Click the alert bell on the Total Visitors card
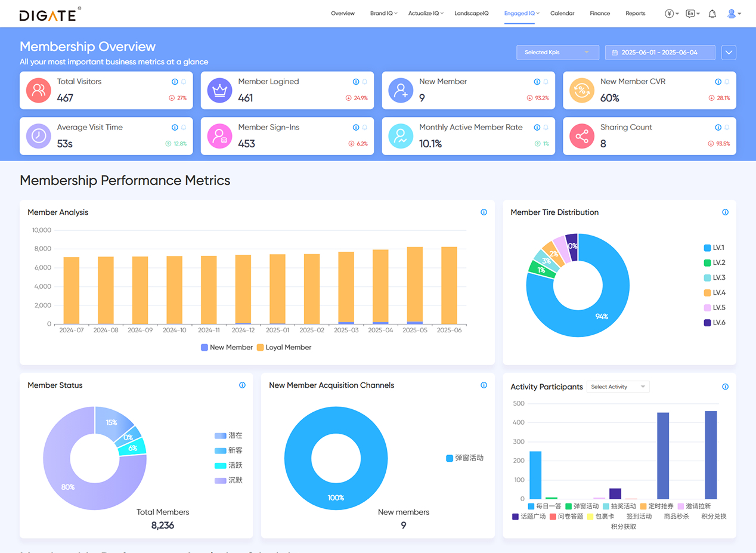Viewport: 756px width, 553px height. pyautogui.click(x=184, y=82)
